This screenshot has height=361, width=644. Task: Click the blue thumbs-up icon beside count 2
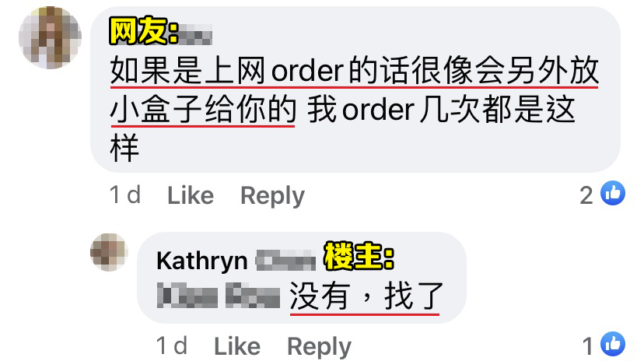click(x=613, y=193)
